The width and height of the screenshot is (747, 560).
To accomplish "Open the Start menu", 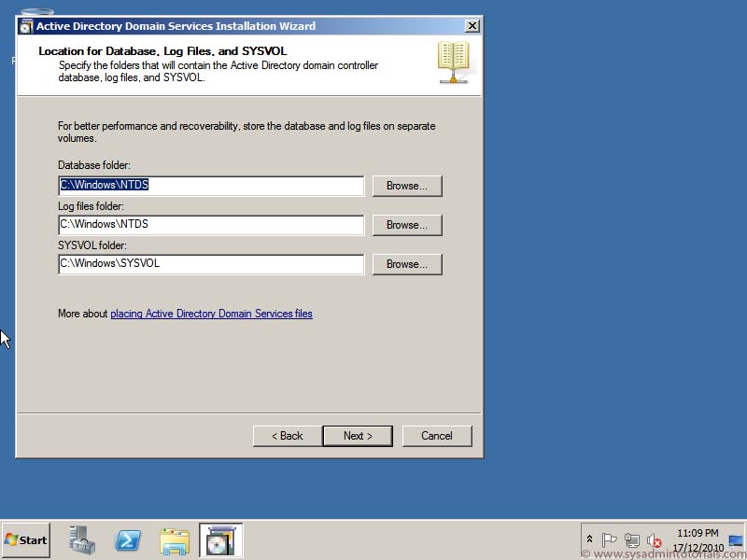I will pos(25,539).
